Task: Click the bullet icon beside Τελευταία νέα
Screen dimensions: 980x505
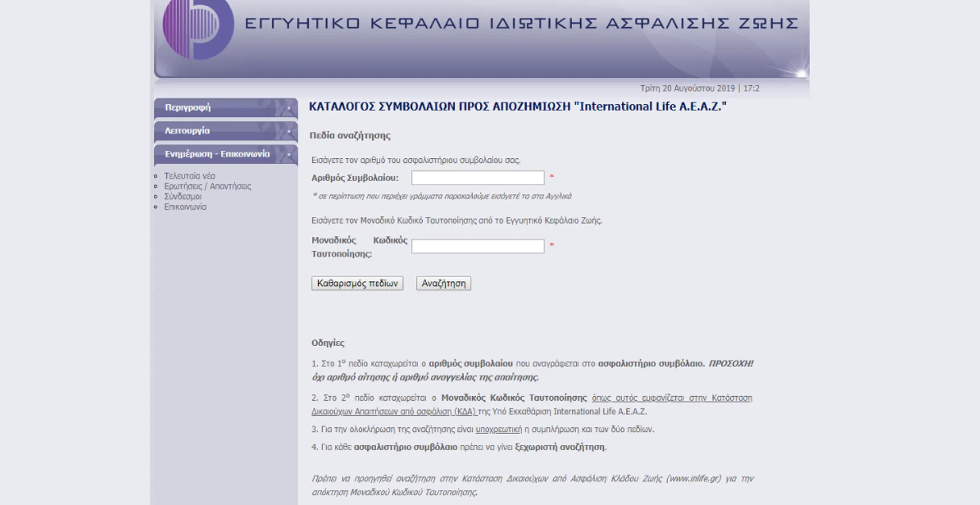Action: click(x=156, y=176)
